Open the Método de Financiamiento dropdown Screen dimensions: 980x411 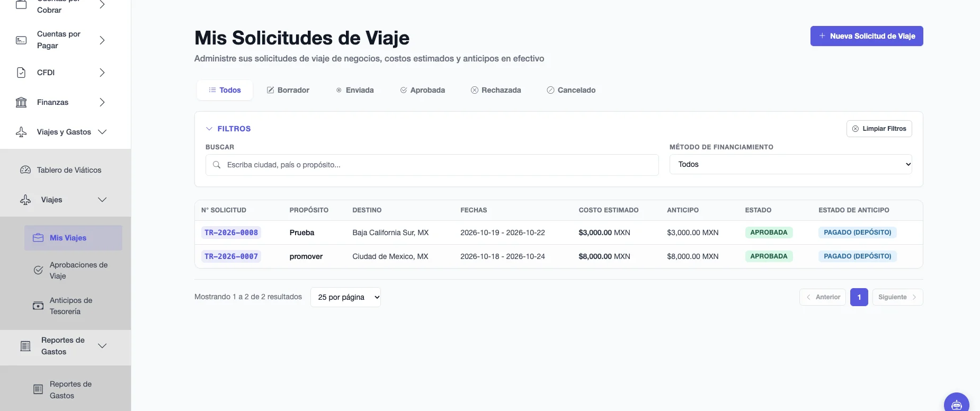click(790, 164)
